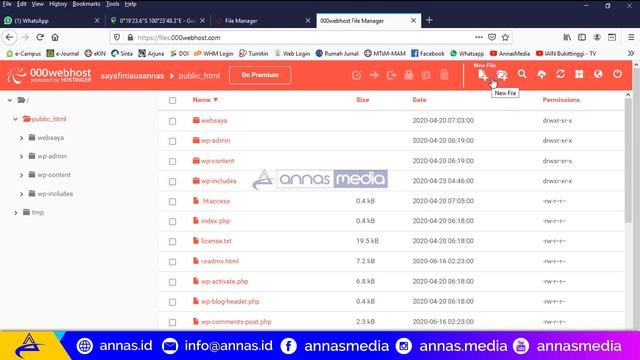Click the New Folder icon
This screenshot has width=640, height=360.
click(502, 75)
